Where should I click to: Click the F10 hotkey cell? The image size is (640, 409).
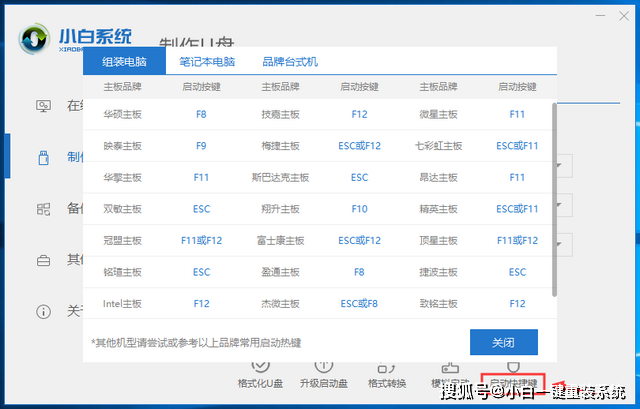pos(360,209)
